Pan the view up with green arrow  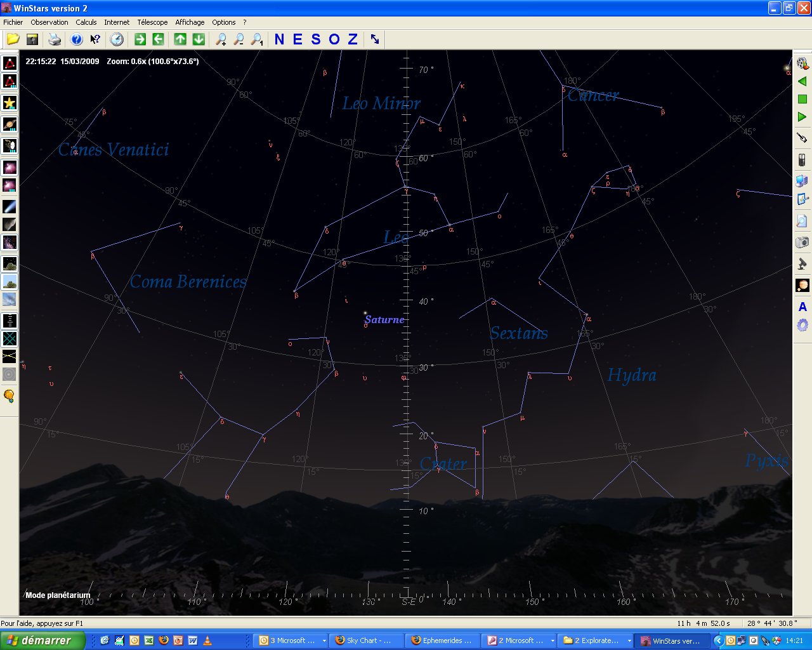tap(180, 39)
